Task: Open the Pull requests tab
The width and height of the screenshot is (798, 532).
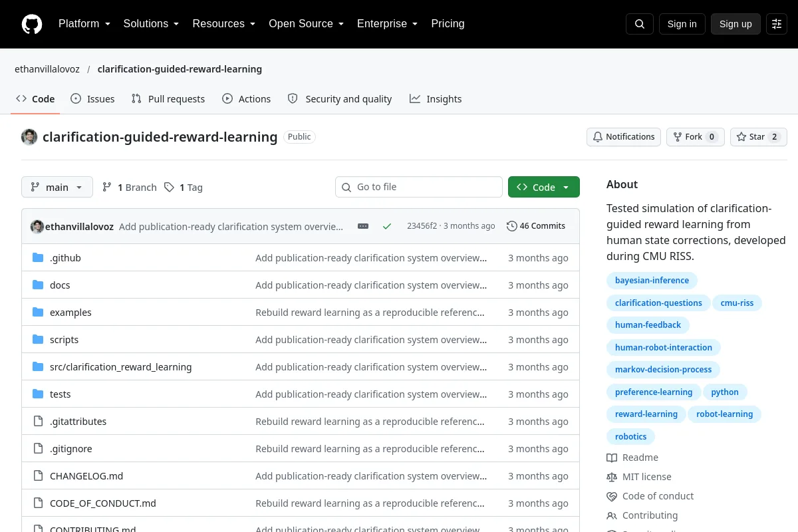Action: click(168, 99)
